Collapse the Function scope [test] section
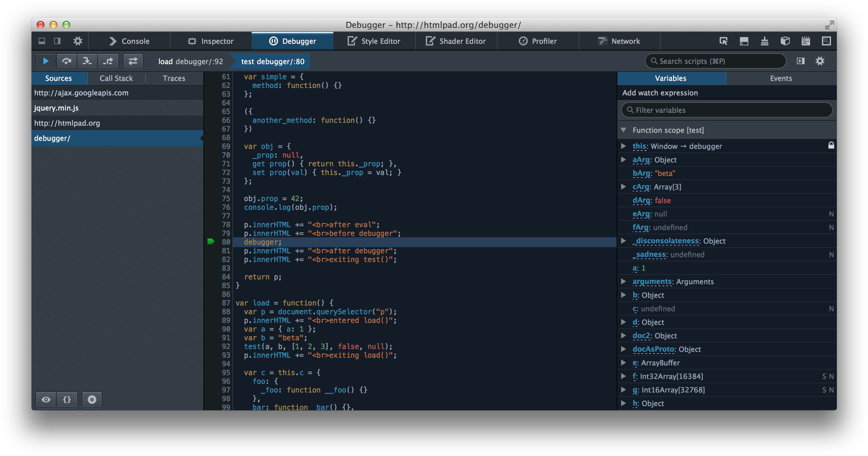Image resolution: width=868 pixels, height=456 pixels. click(623, 130)
